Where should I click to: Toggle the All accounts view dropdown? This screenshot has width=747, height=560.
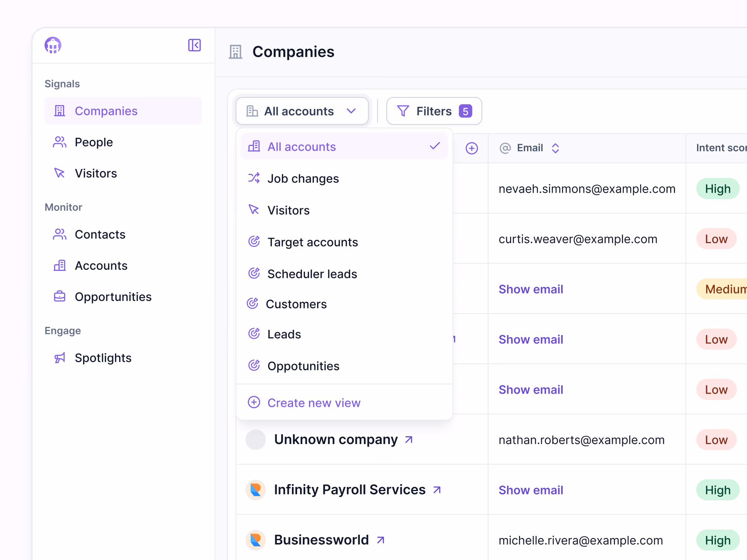[302, 111]
